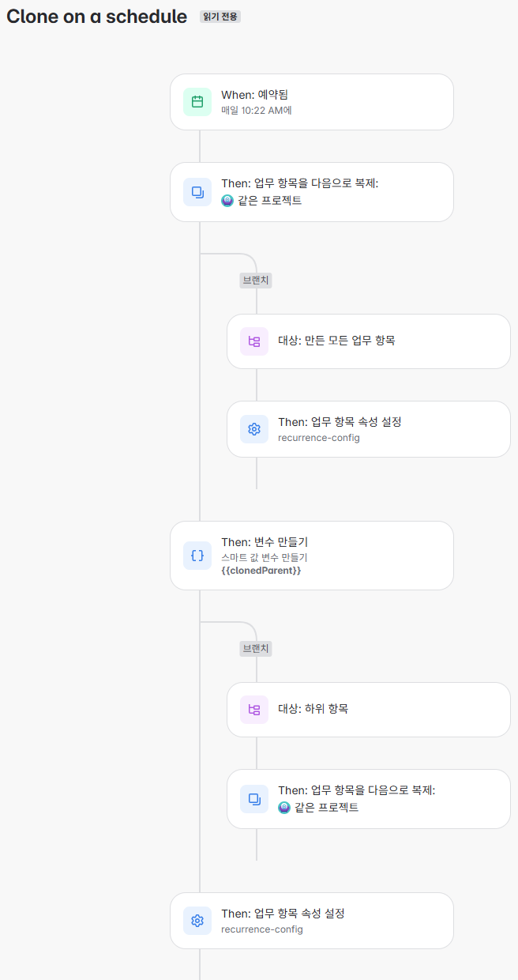Click the 브랜치 label above 만든 모든 업무 항목
The height and width of the screenshot is (980, 518).
[256, 281]
